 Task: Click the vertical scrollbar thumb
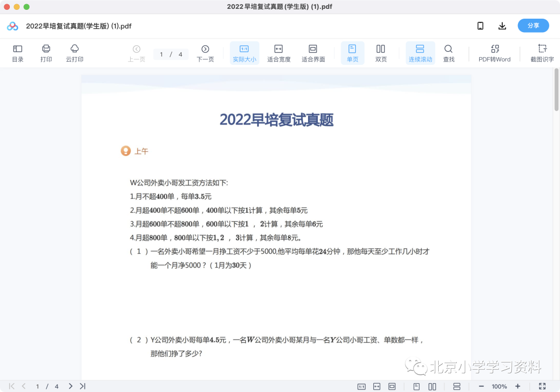point(556,90)
